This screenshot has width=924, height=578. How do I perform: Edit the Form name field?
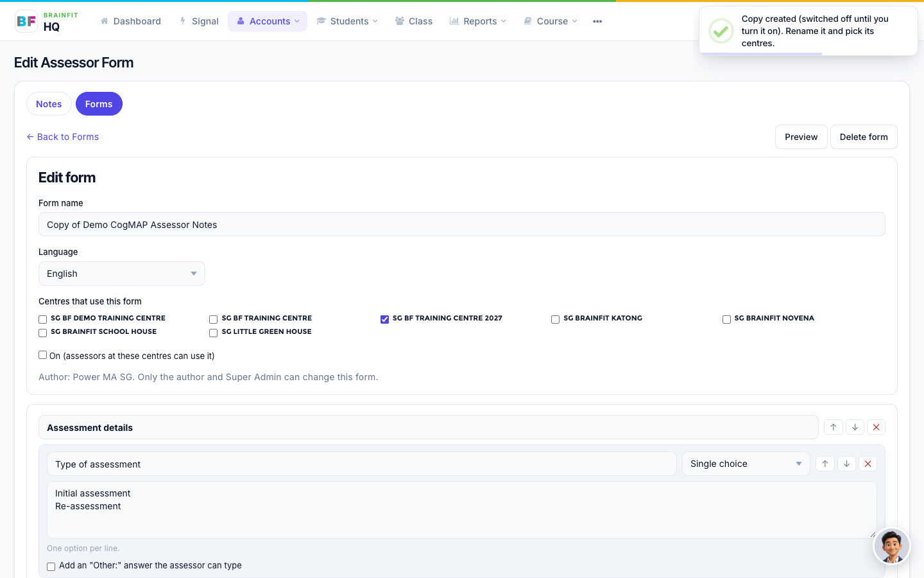(x=462, y=224)
